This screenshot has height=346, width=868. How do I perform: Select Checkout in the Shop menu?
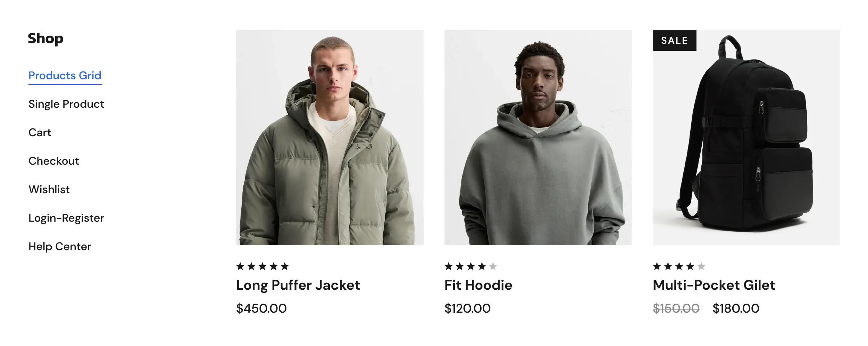[53, 161]
